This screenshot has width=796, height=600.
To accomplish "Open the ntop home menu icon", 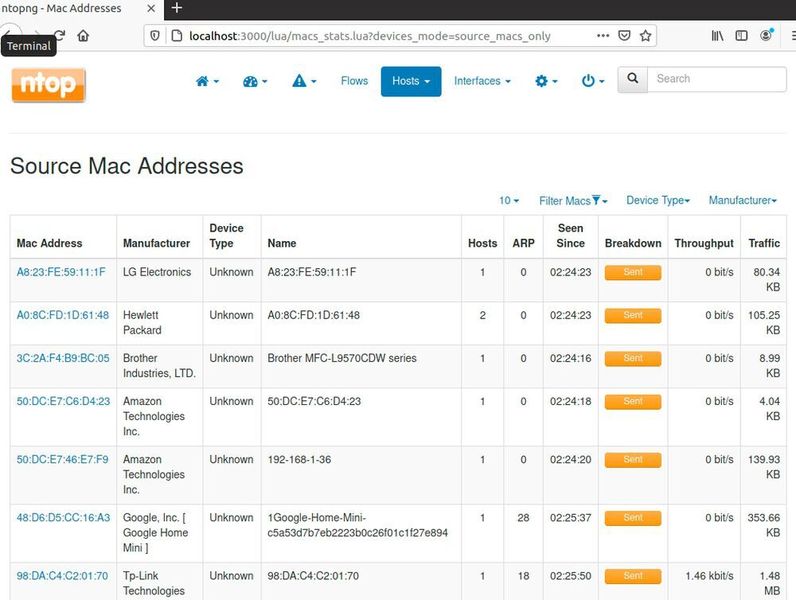I will [207, 81].
